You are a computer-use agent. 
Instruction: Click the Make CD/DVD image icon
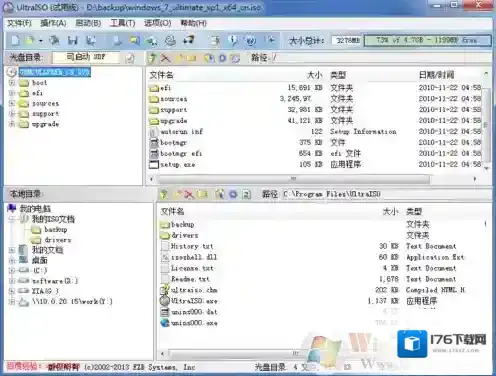tap(117, 41)
